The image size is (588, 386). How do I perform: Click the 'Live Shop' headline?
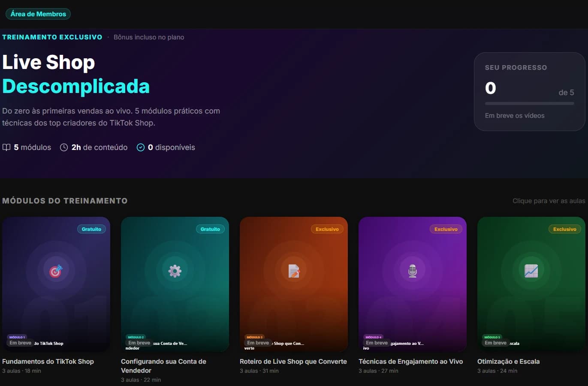[x=48, y=62]
